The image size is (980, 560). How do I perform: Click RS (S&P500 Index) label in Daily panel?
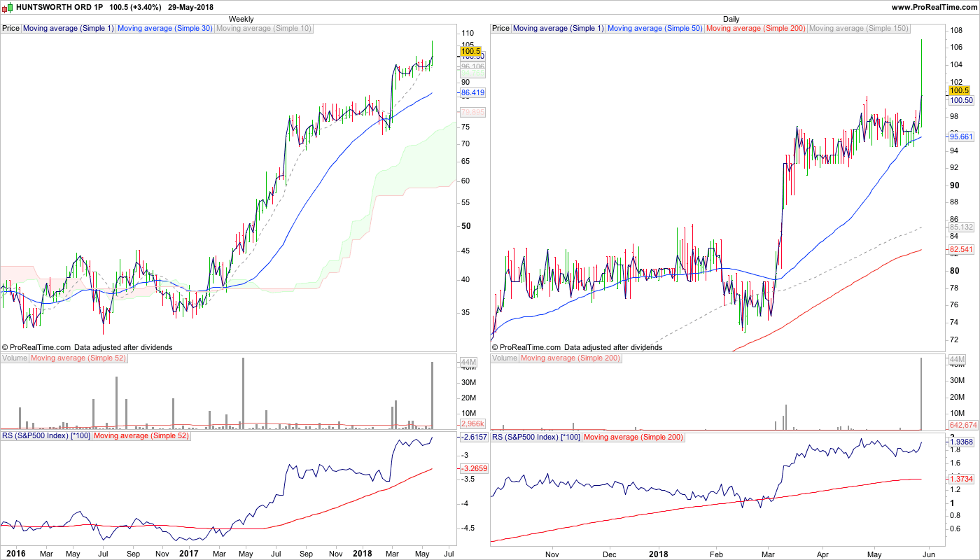536,436
